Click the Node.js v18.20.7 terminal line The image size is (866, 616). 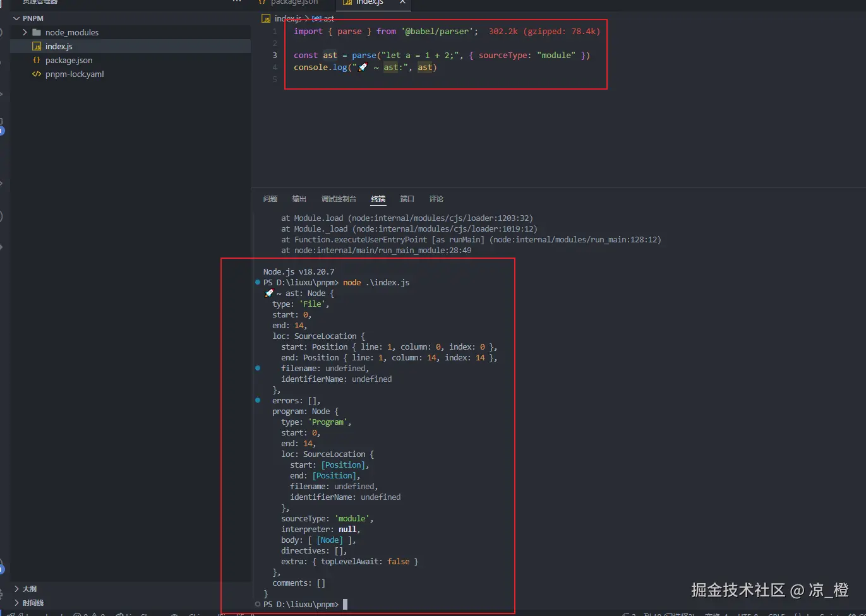coord(299,271)
